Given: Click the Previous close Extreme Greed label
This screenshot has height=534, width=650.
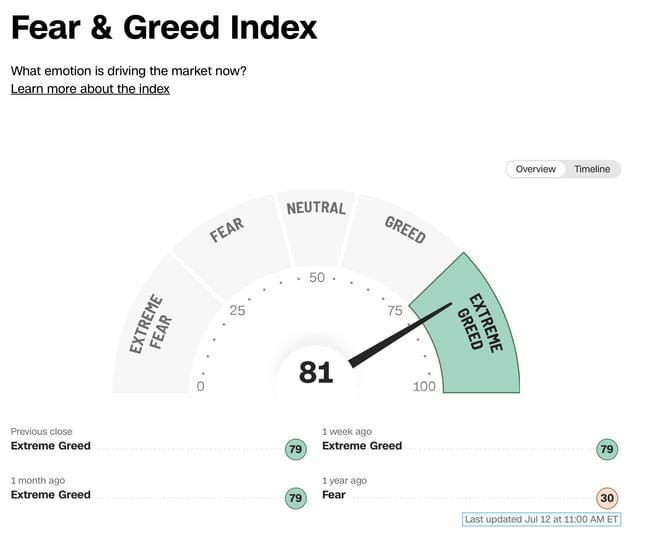Looking at the screenshot, I should [51, 446].
